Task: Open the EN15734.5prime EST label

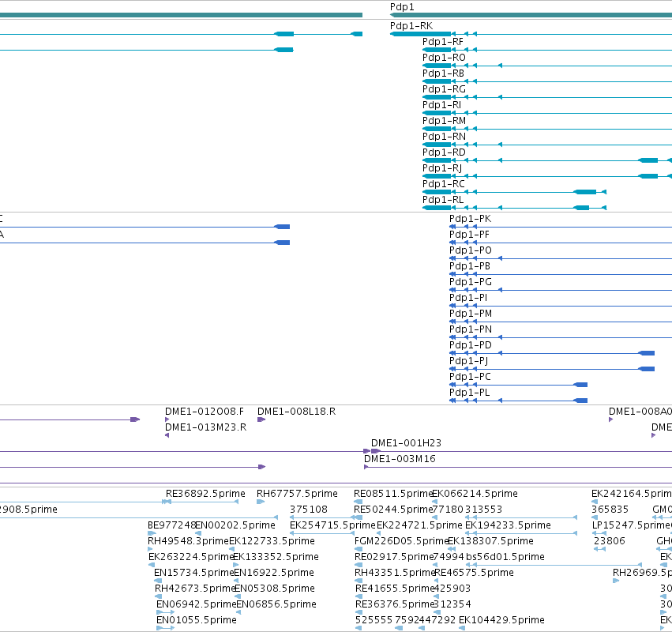Action: click(x=194, y=574)
